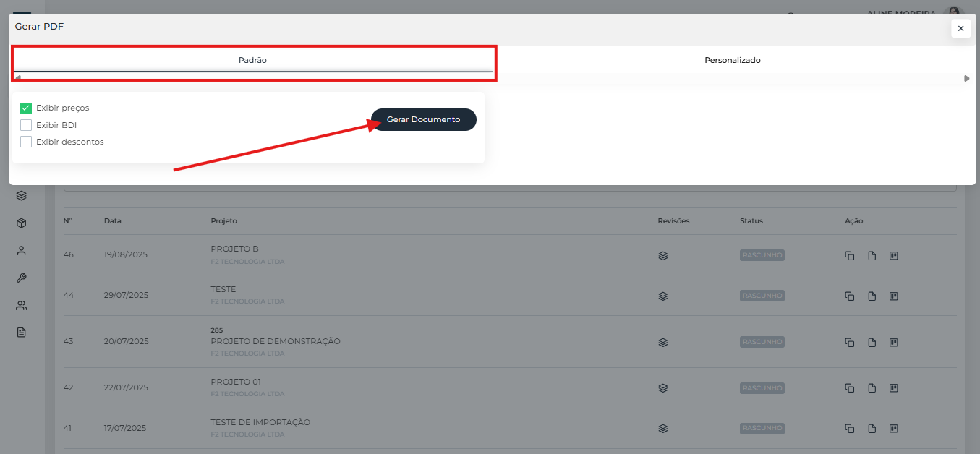Uncheck the Exibir preços checkbox
This screenshot has width=980, height=454.
(26, 108)
